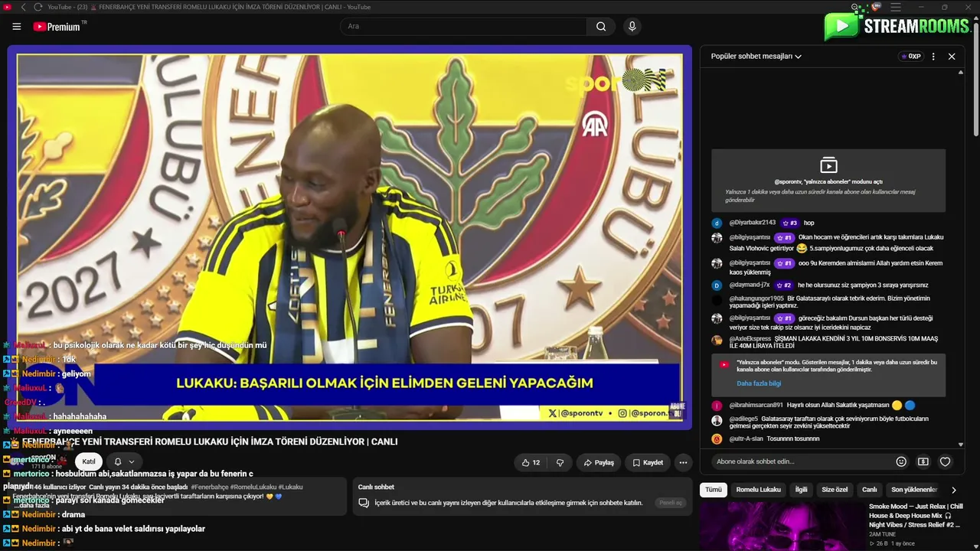Open live chat options three-dot menu
980x551 pixels.
click(933, 57)
